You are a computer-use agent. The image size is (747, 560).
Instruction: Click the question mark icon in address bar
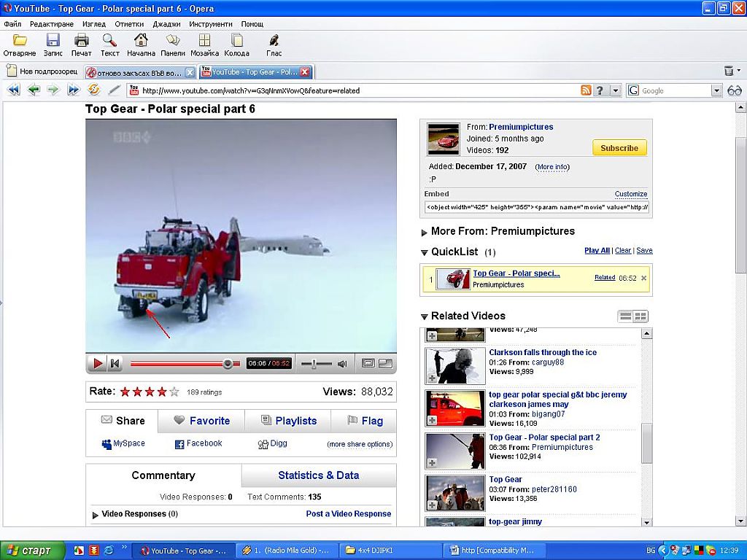pos(600,90)
